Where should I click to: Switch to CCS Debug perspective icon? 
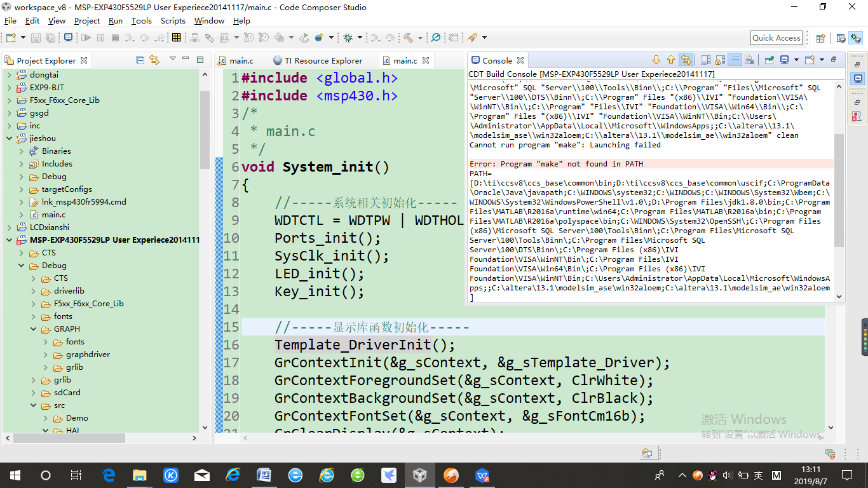[x=855, y=38]
